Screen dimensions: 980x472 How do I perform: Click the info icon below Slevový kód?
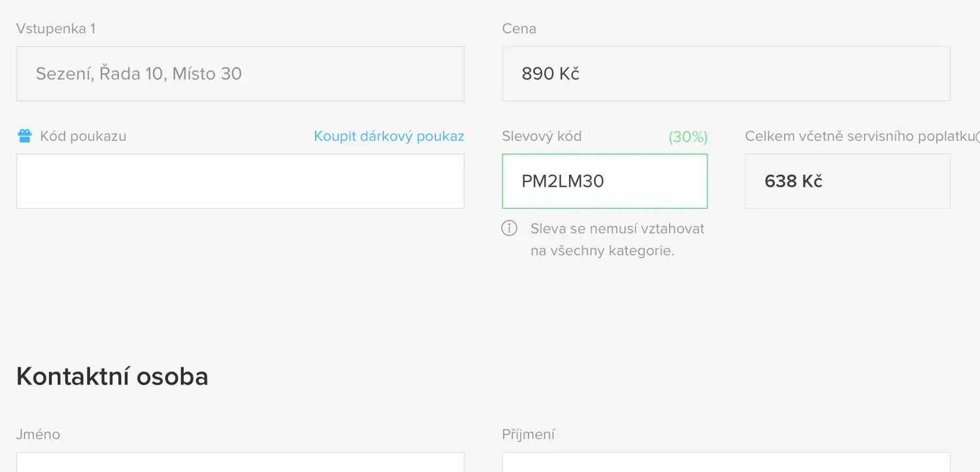click(x=509, y=228)
